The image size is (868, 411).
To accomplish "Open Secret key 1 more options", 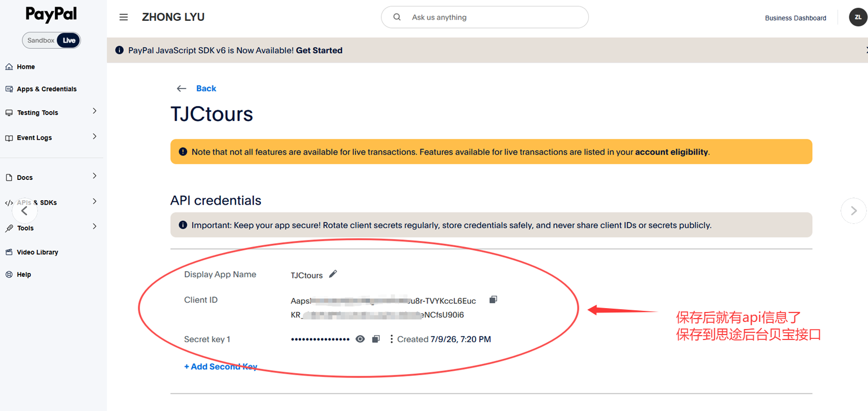I will (391, 339).
